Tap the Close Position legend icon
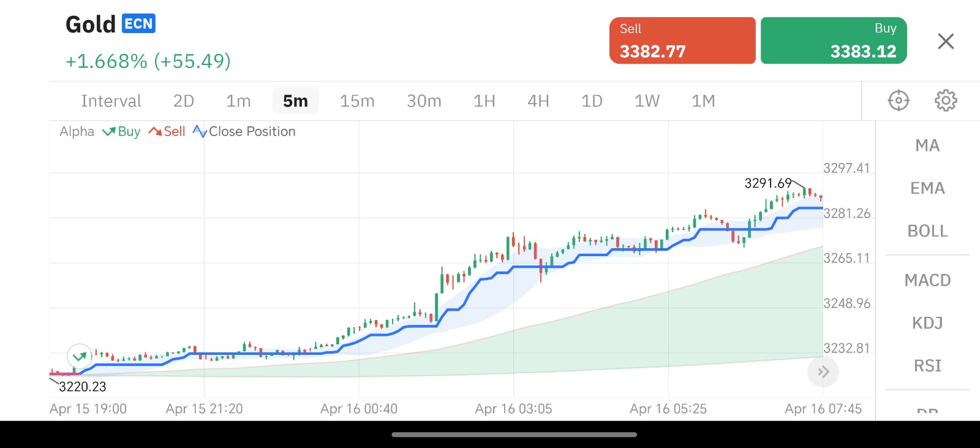Image resolution: width=980 pixels, height=448 pixels. pos(200,132)
